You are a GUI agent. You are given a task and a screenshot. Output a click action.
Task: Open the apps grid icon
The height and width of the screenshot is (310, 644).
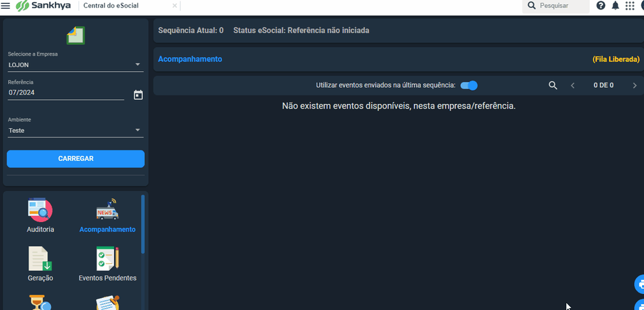pos(630,6)
